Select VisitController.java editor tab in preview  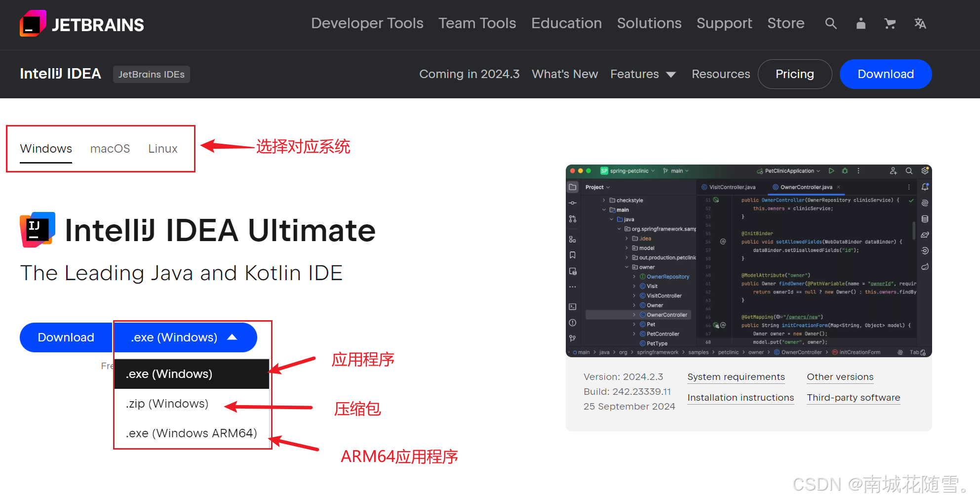pos(728,187)
